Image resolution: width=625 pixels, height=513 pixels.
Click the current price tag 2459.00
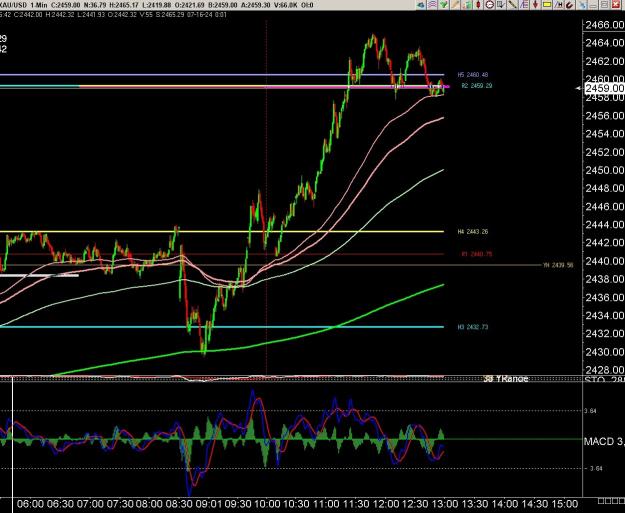604,88
